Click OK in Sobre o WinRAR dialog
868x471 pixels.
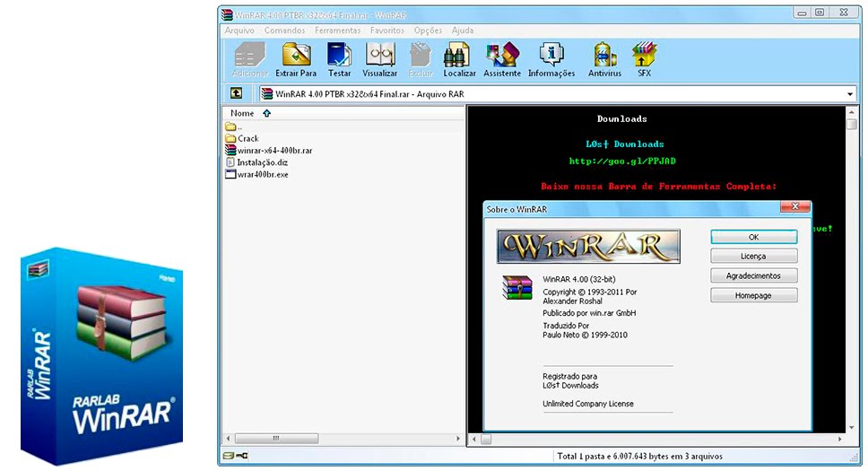754,237
